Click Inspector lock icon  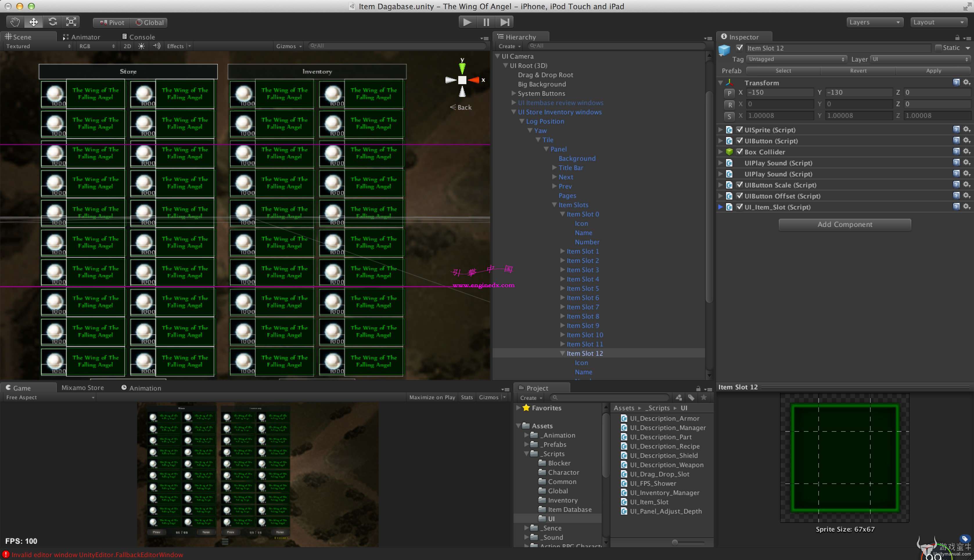957,37
